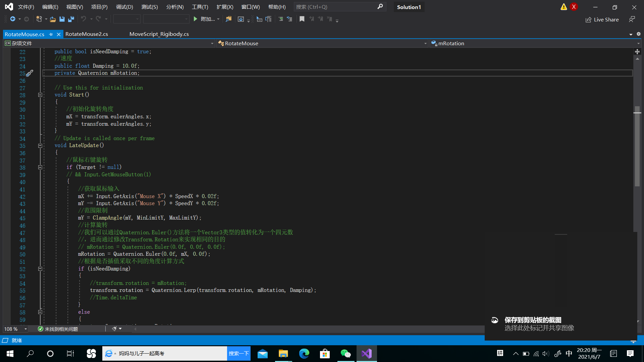This screenshot has width=644, height=362.
Task: Click the search (Ctrl+Q) box
Action: click(335, 7)
